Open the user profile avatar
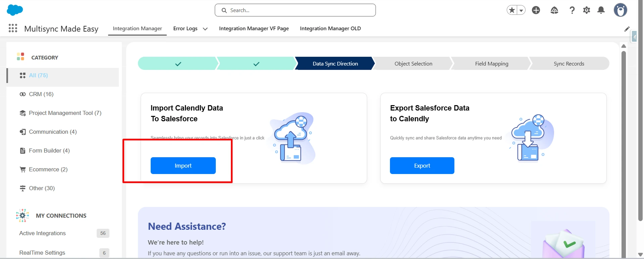The height and width of the screenshot is (259, 644). pos(621,10)
